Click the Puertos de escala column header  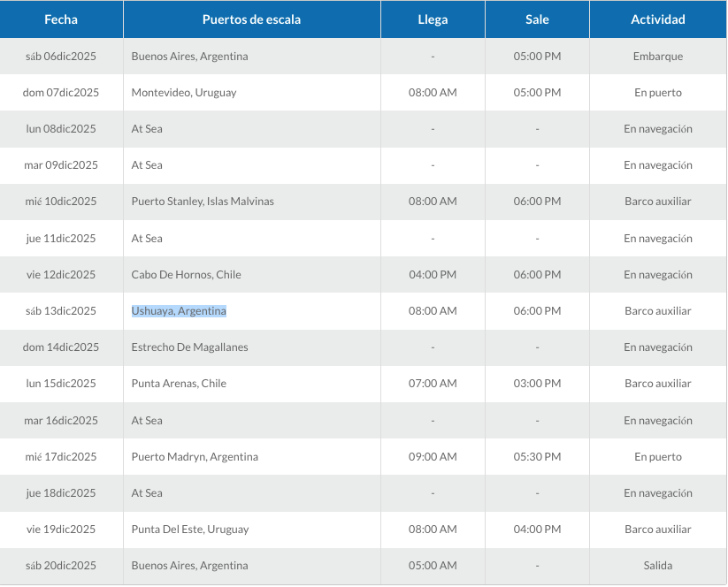click(251, 19)
